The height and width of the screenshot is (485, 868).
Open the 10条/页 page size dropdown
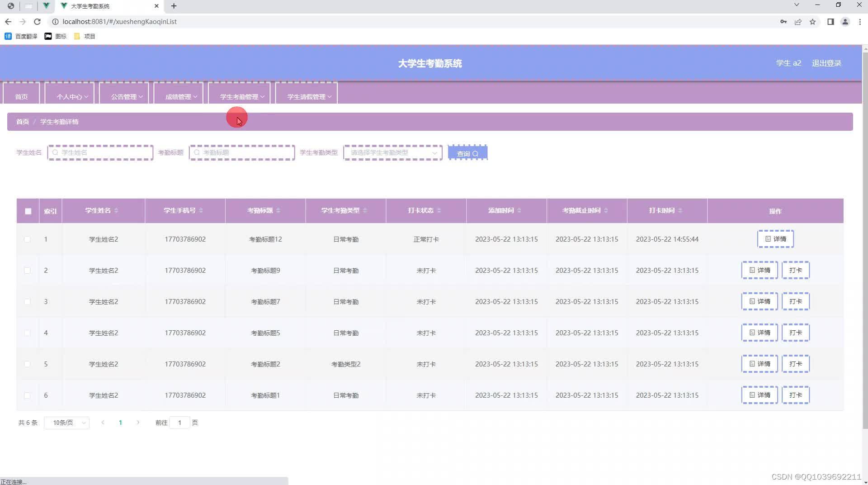(67, 423)
